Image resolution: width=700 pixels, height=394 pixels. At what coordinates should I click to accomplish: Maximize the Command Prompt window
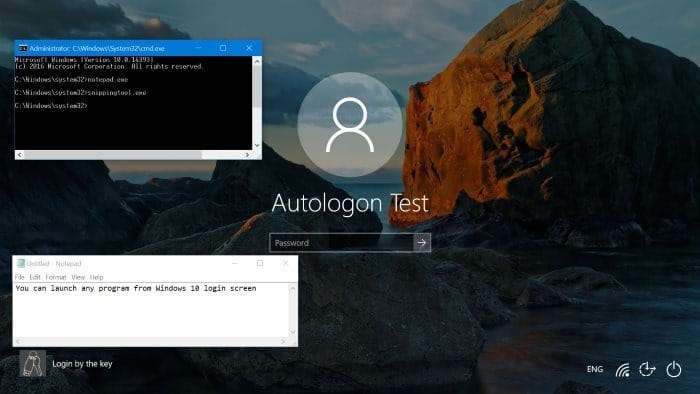coord(223,48)
